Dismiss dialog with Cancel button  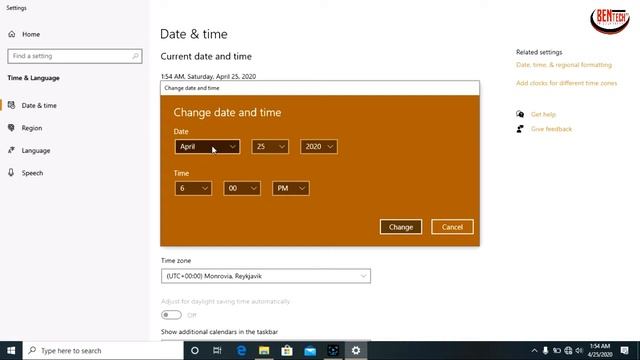tap(452, 227)
